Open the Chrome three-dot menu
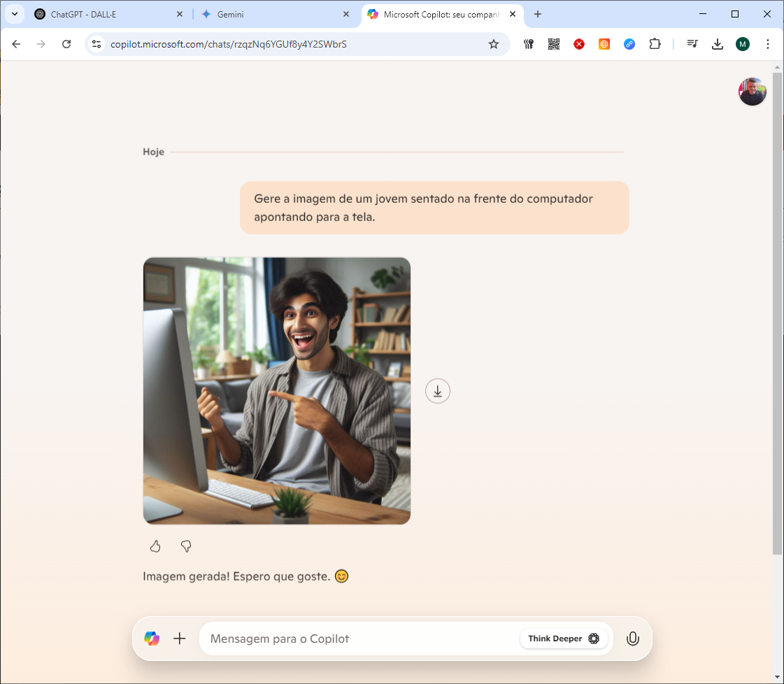 767,44
